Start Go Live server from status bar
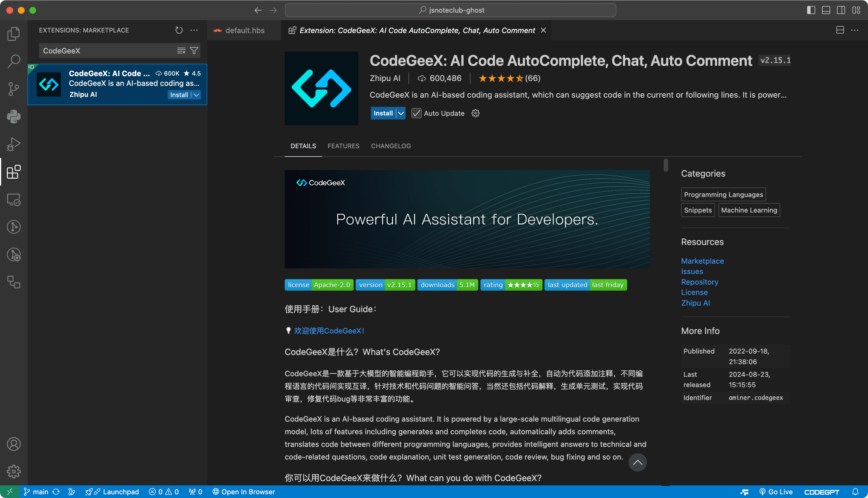Viewport: 868px width, 498px height. (776, 492)
